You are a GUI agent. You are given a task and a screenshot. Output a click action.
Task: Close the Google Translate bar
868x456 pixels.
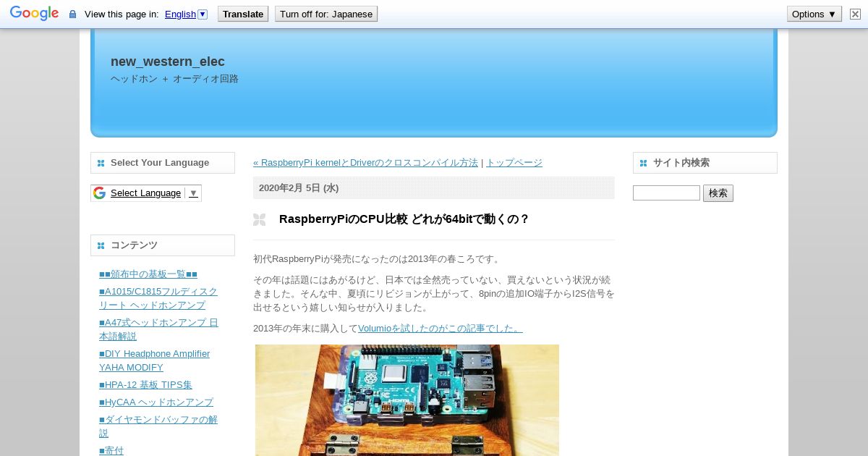point(855,14)
